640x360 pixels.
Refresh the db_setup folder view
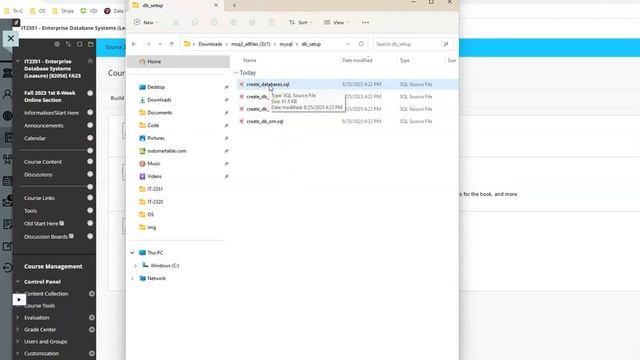[x=361, y=44]
